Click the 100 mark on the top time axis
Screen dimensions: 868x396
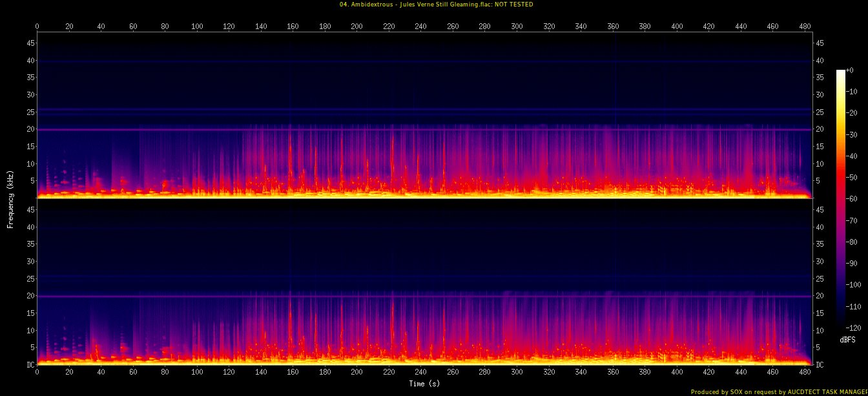[x=197, y=26]
